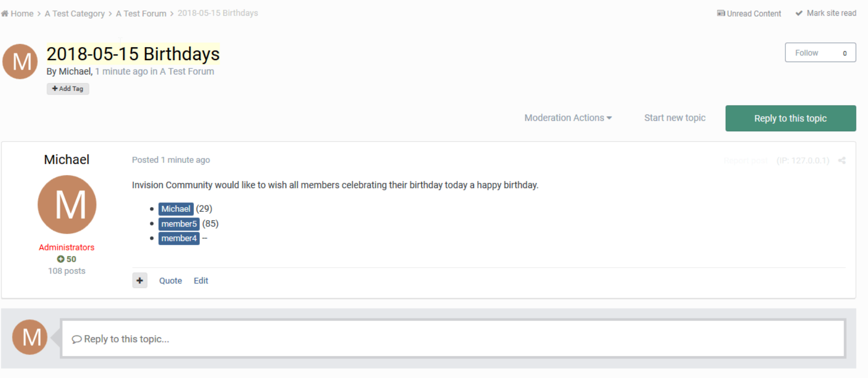This screenshot has width=868, height=378.
Task: Open the multiquote plus icon
Action: point(140,281)
